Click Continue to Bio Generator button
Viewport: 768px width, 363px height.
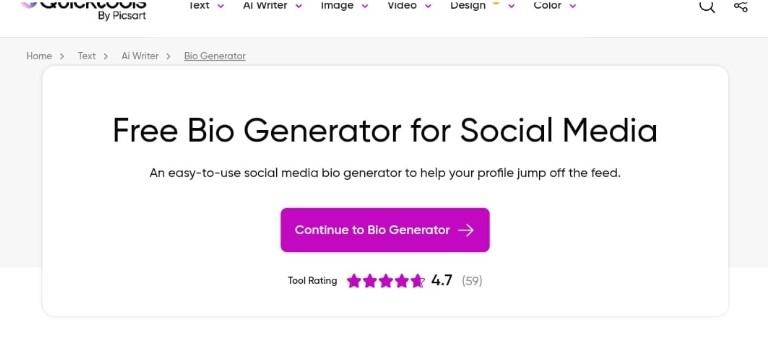point(385,230)
